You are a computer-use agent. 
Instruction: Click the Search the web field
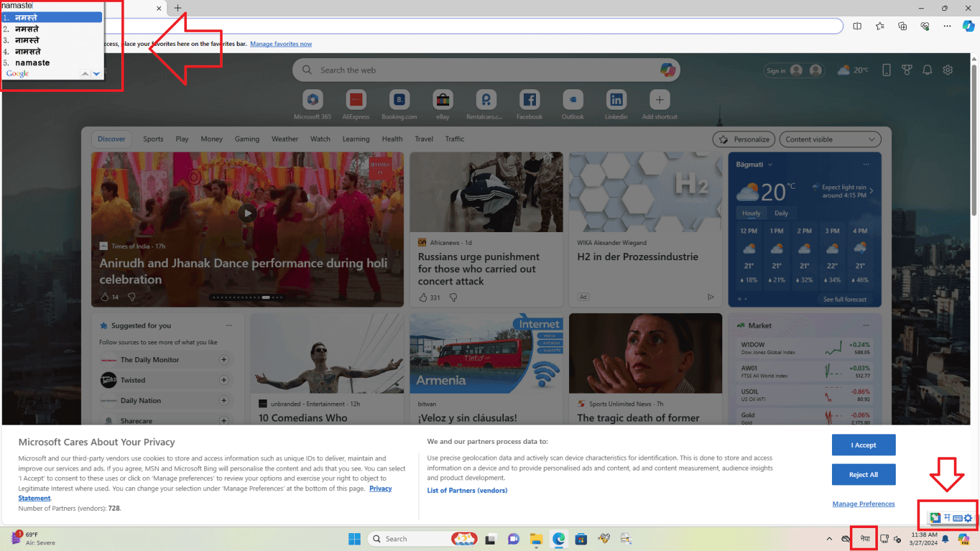486,70
